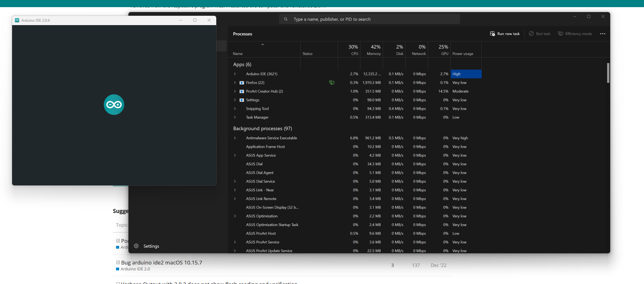Screen dimensions: 644x284
Task: Expand the Snipping Tool process row
Action: click(235, 109)
